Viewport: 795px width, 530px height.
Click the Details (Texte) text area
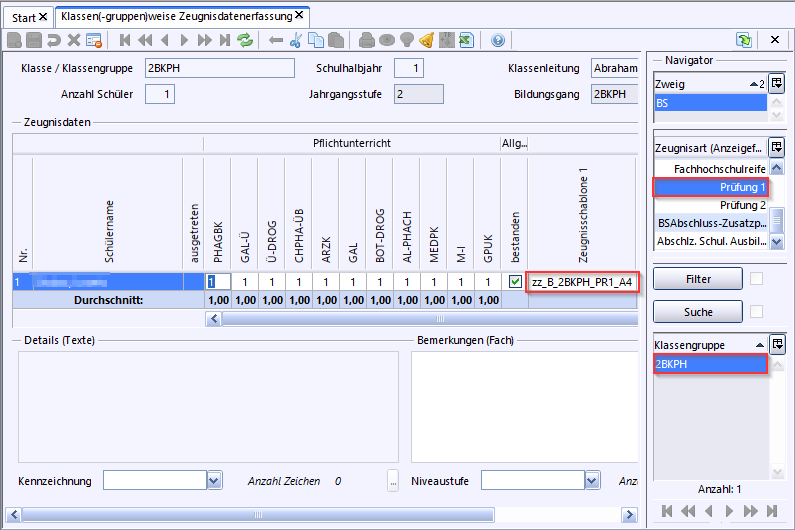208,407
